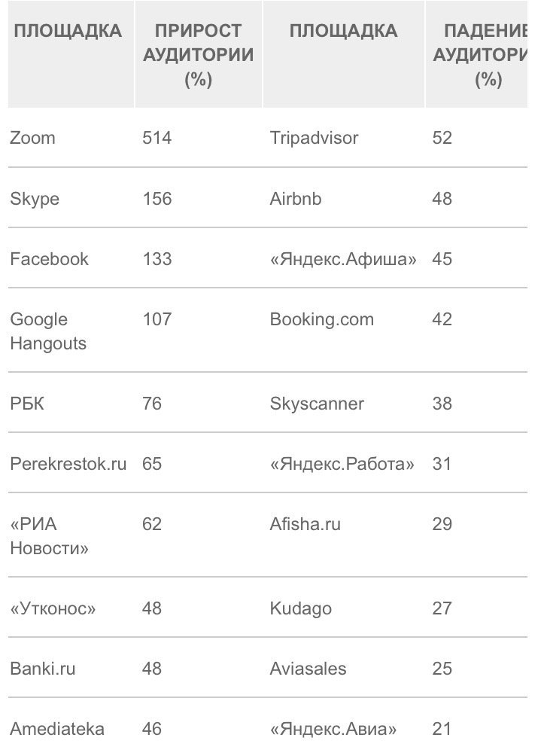
Task: Click the Banki.ru entry
Action: click(43, 669)
